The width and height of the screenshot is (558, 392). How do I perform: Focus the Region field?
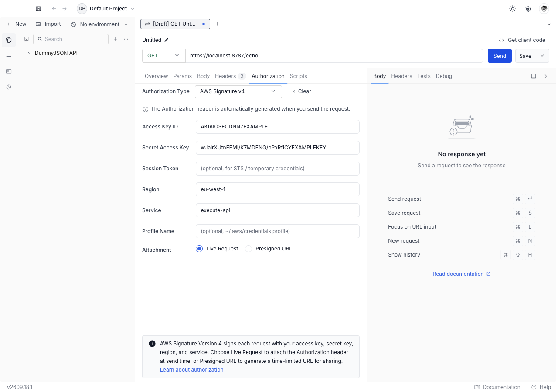[278, 189]
